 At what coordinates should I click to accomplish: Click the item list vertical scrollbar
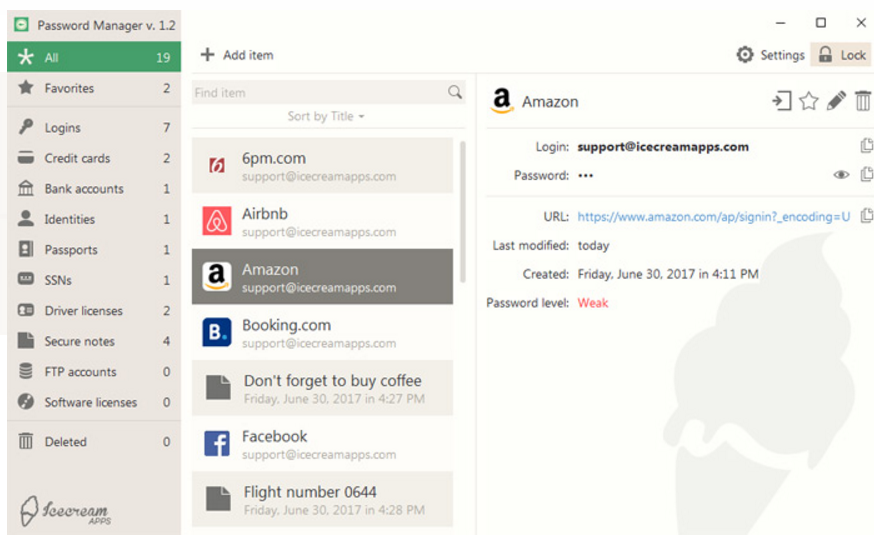tap(462, 212)
